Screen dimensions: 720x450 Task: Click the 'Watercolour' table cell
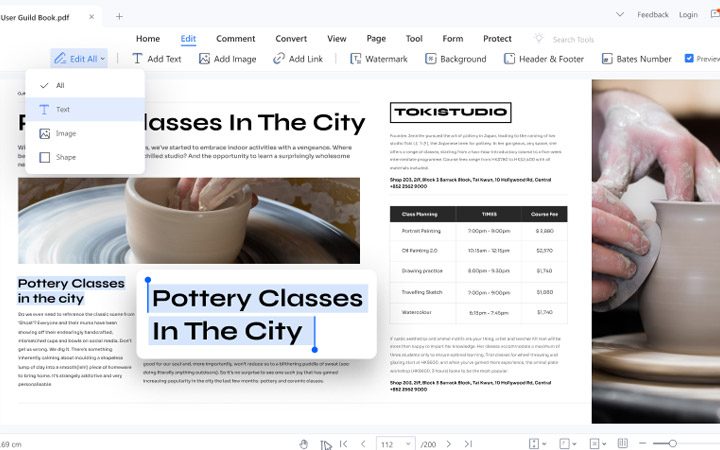[x=416, y=312]
